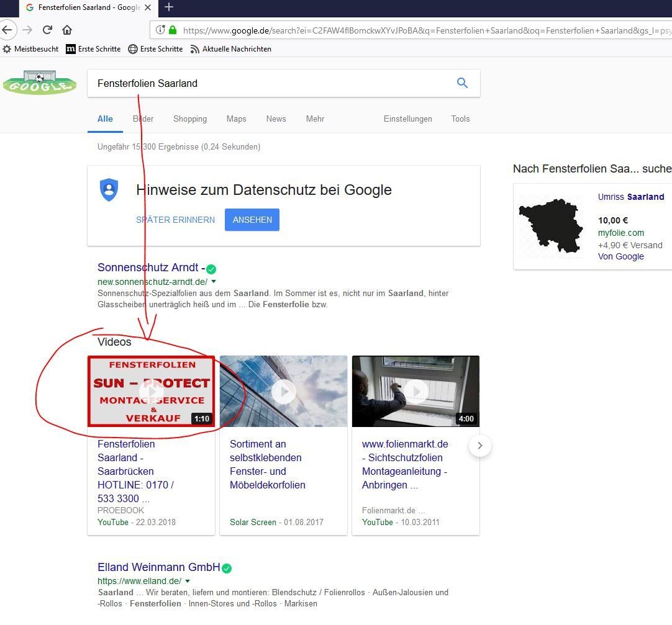Reload the current page
The image size is (672, 625).
click(47, 30)
